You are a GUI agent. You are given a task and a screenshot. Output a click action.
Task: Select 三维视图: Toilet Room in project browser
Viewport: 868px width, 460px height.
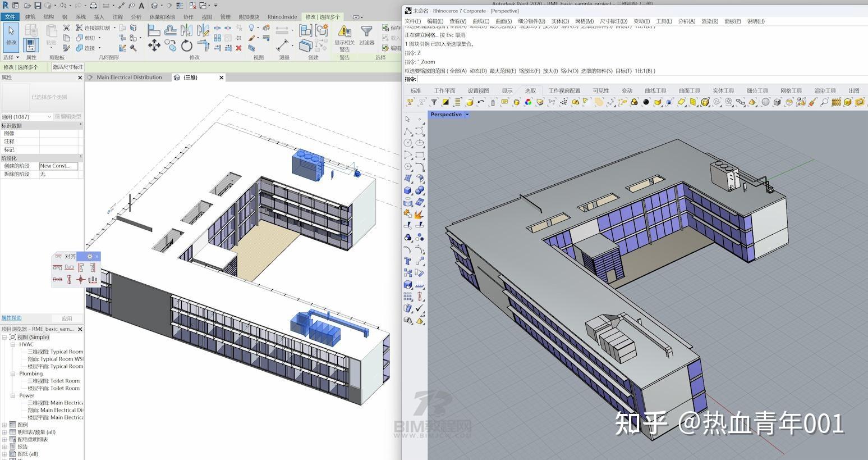pyautogui.click(x=54, y=381)
